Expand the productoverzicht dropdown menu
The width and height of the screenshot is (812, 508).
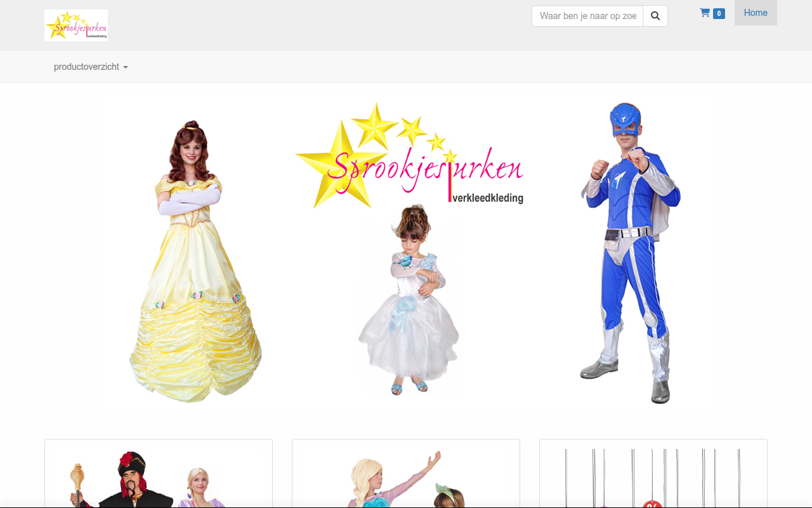[x=91, y=67]
